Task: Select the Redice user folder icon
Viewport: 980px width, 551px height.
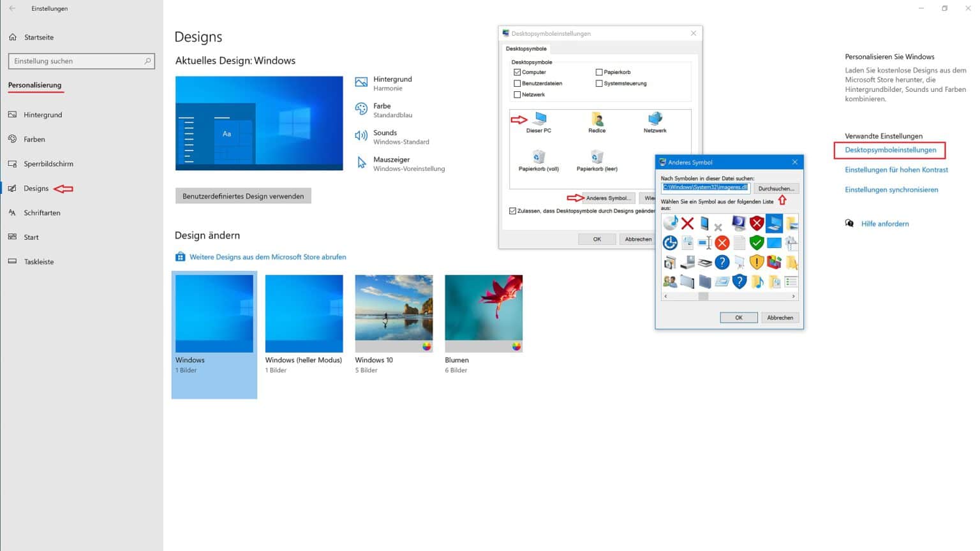Action: (x=596, y=120)
